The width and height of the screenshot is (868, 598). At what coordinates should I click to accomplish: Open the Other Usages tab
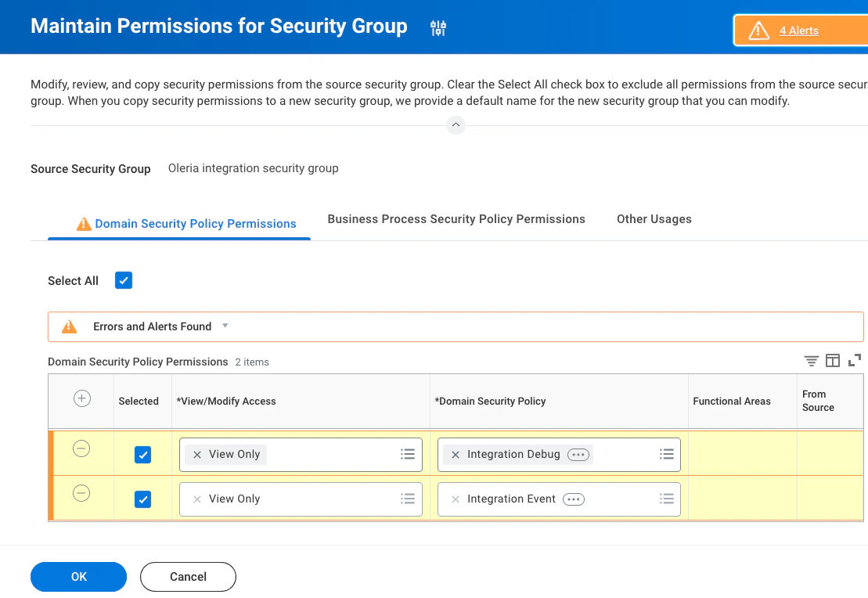(x=654, y=219)
